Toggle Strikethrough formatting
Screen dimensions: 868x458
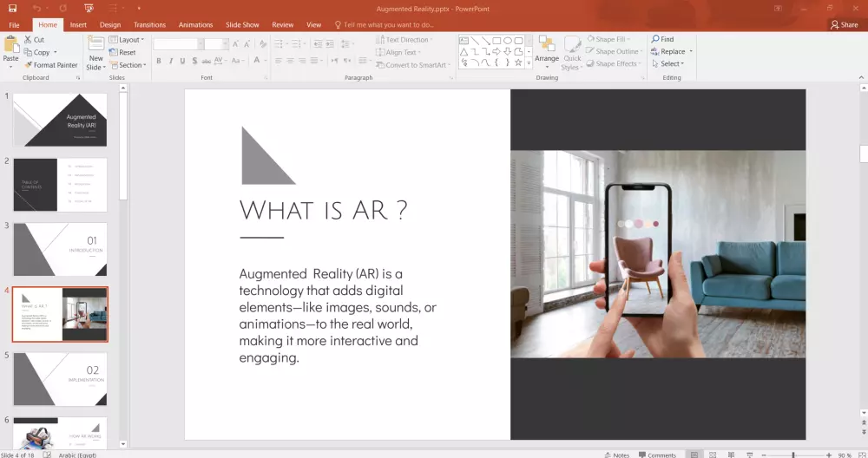206,61
